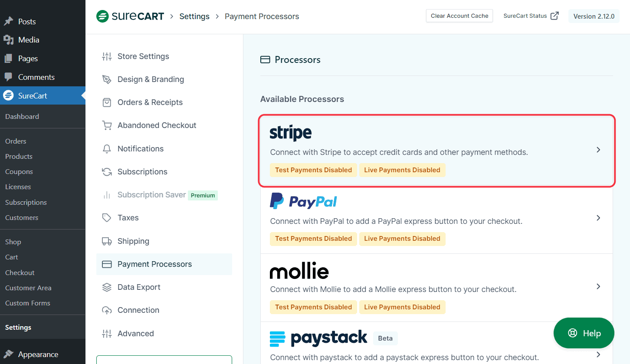The height and width of the screenshot is (364, 630).
Task: Click the Comments bubble icon
Action: coord(8,77)
